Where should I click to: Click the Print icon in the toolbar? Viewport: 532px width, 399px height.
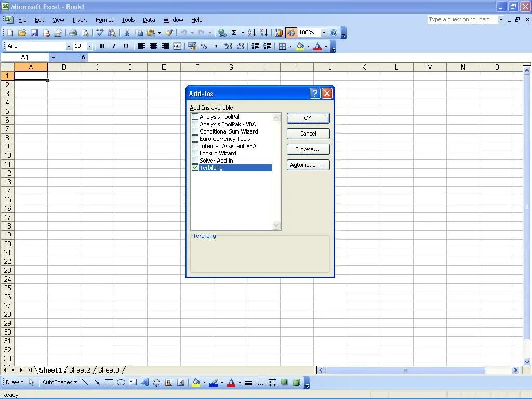click(73, 33)
